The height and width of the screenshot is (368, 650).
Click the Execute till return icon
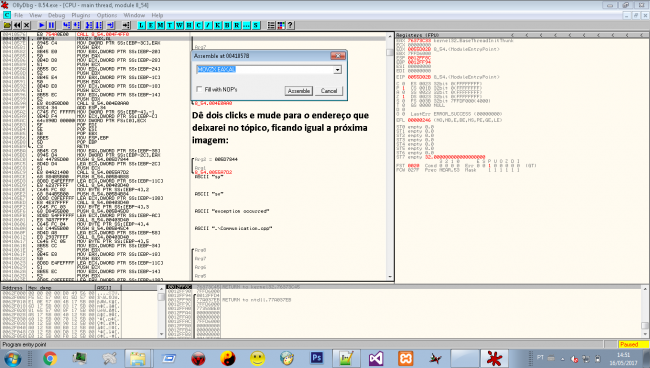[111, 25]
